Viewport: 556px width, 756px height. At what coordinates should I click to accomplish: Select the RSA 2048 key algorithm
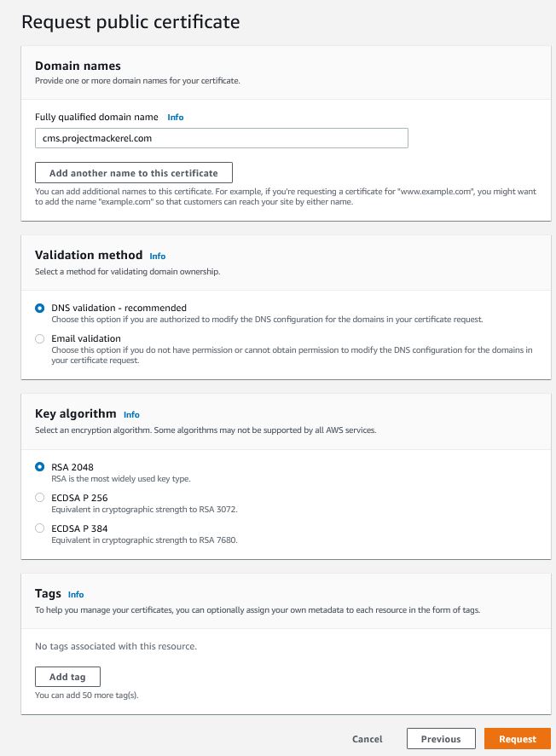click(x=40, y=467)
